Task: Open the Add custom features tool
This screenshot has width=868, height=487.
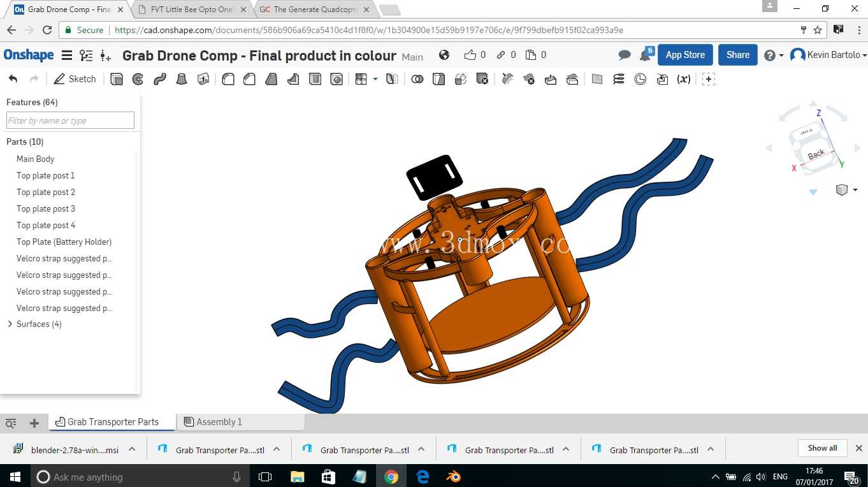Action: (x=709, y=79)
